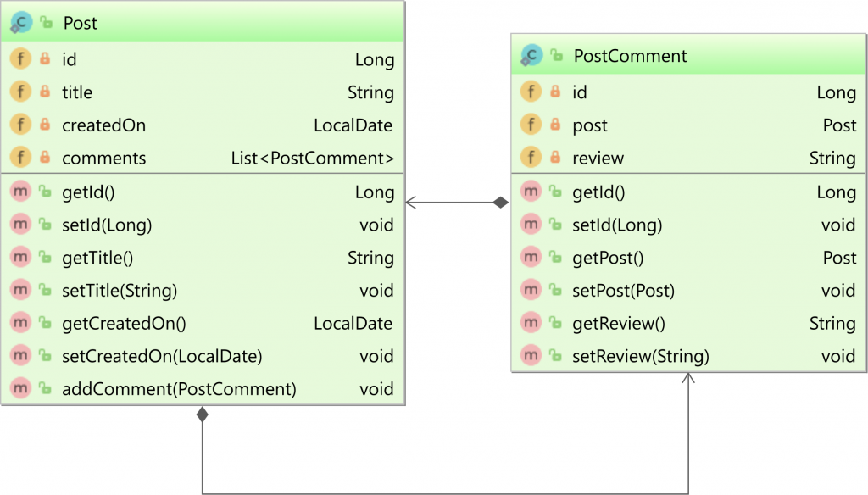Click the String type of the title field
This screenshot has width=868, height=495.
pos(371,93)
